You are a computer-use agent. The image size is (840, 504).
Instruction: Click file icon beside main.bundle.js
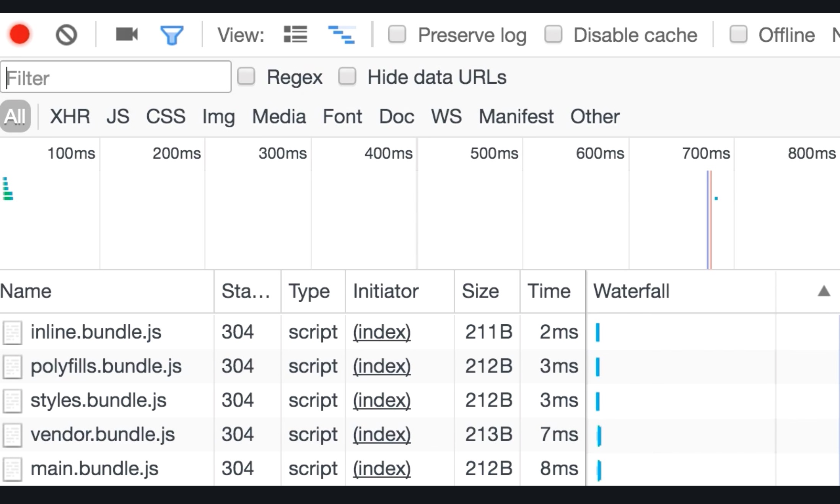click(12, 469)
